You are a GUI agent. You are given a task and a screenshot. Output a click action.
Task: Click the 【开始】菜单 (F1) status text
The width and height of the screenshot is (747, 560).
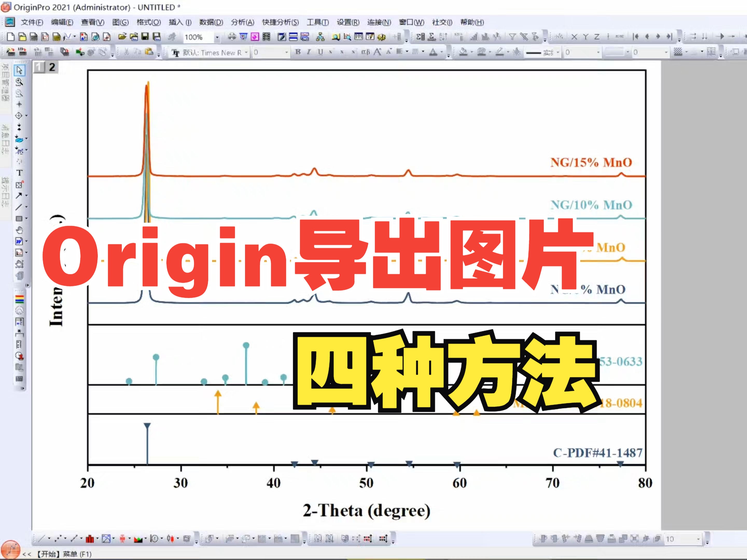coord(64,554)
